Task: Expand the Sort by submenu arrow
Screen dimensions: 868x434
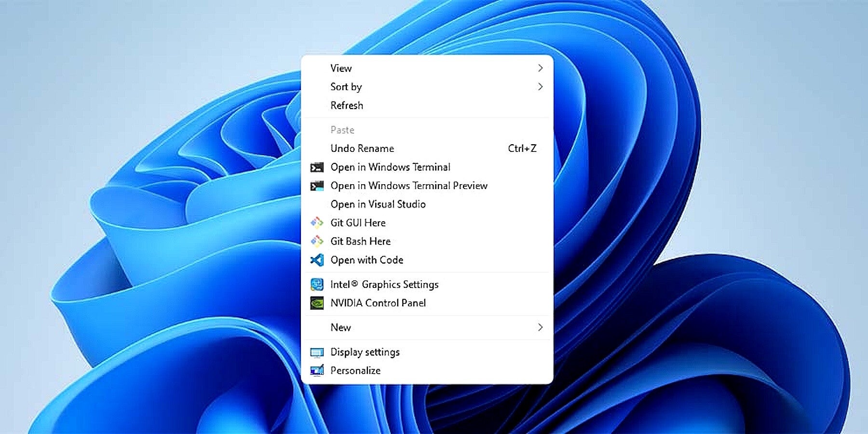Action: (x=540, y=86)
